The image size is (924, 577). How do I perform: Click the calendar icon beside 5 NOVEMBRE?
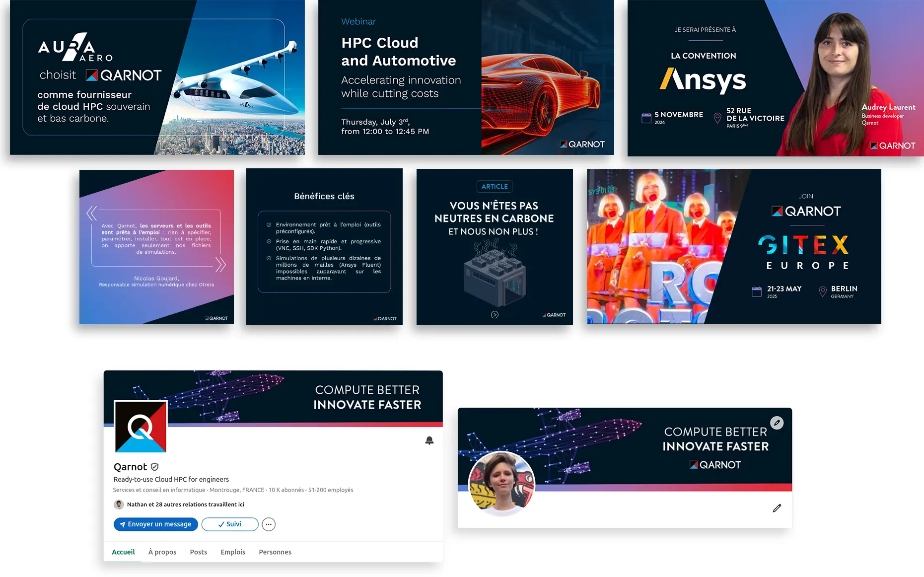646,118
